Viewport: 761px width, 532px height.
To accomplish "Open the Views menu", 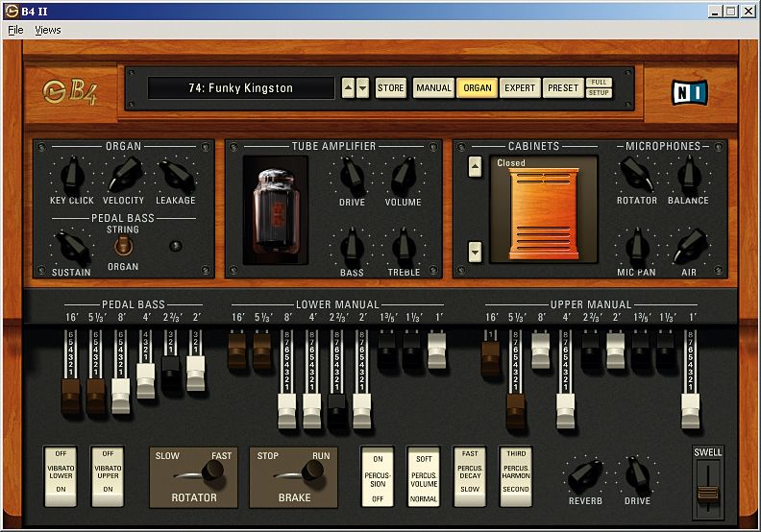I will tap(48, 30).
